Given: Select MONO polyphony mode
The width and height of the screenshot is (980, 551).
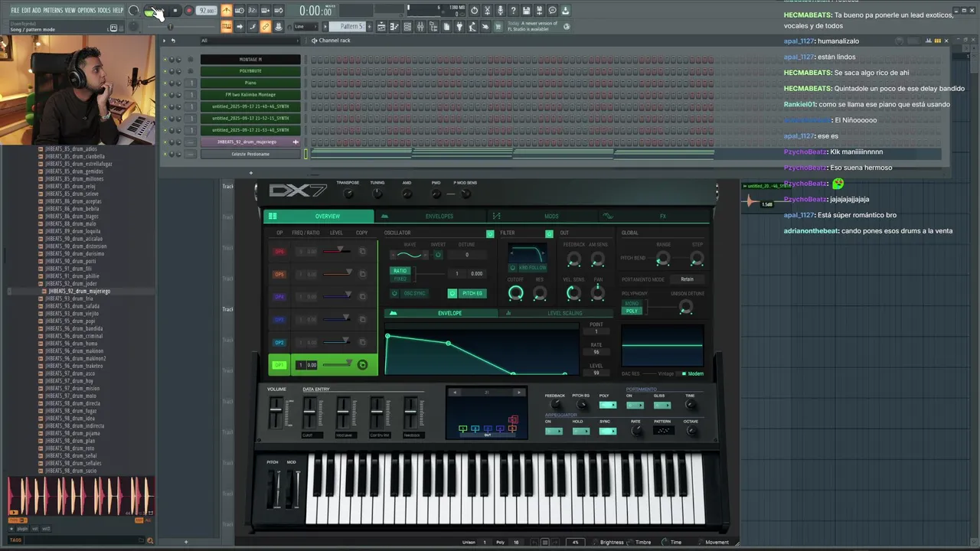Looking at the screenshot, I should 632,303.
